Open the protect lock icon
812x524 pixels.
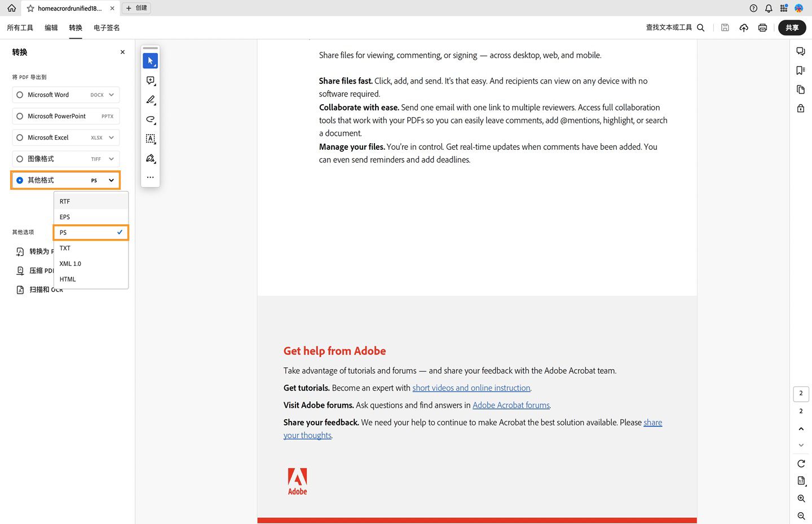(x=801, y=108)
